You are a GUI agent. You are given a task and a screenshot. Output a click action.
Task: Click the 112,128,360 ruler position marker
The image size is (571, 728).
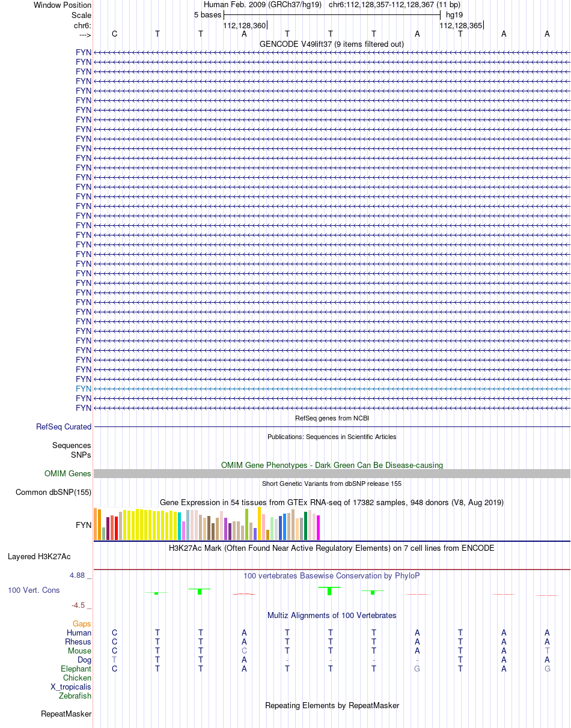click(244, 25)
